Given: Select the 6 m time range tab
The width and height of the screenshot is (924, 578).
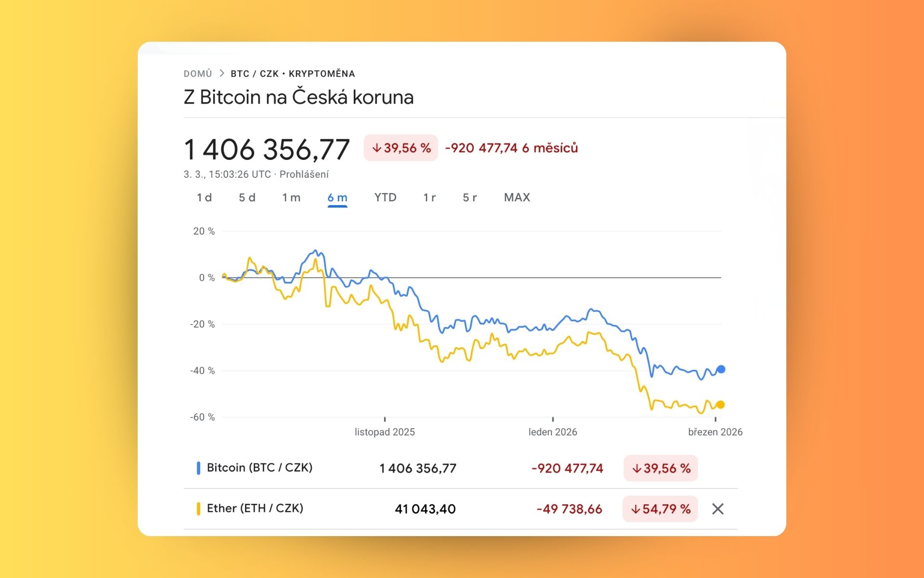Looking at the screenshot, I should coord(337,197).
